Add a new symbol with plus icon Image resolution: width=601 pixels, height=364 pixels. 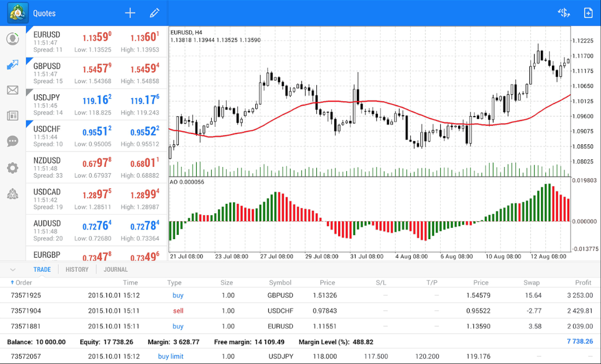click(x=130, y=13)
